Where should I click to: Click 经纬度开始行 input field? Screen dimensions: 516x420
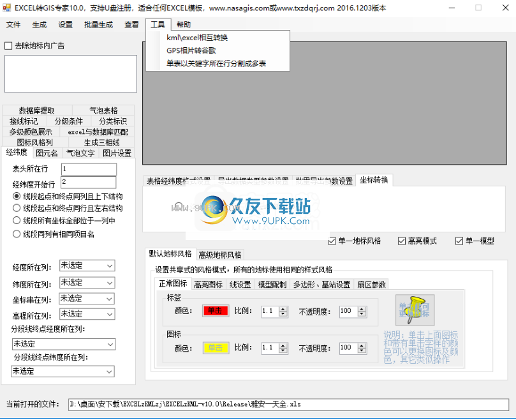89,183
